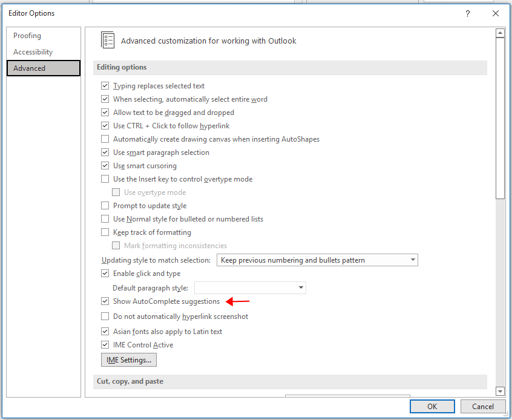The height and width of the screenshot is (420, 512).
Task: Expand the Default paragraph style dropdown
Action: pos(250,287)
